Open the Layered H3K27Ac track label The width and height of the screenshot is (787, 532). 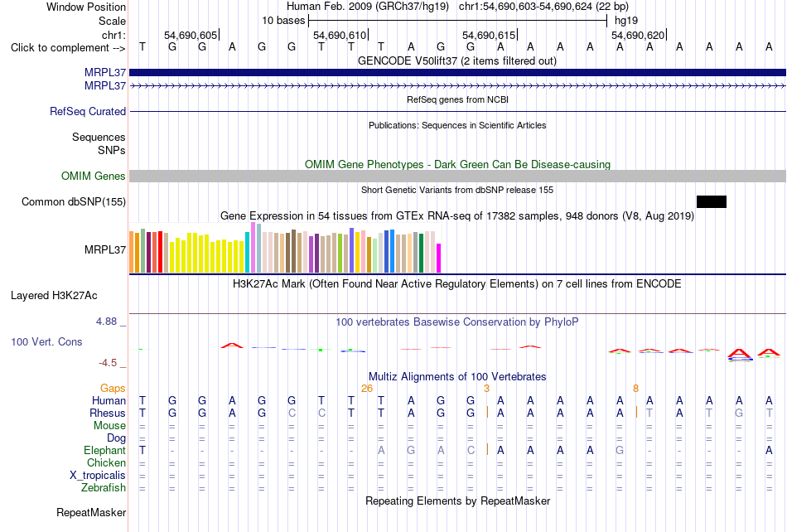tap(54, 296)
